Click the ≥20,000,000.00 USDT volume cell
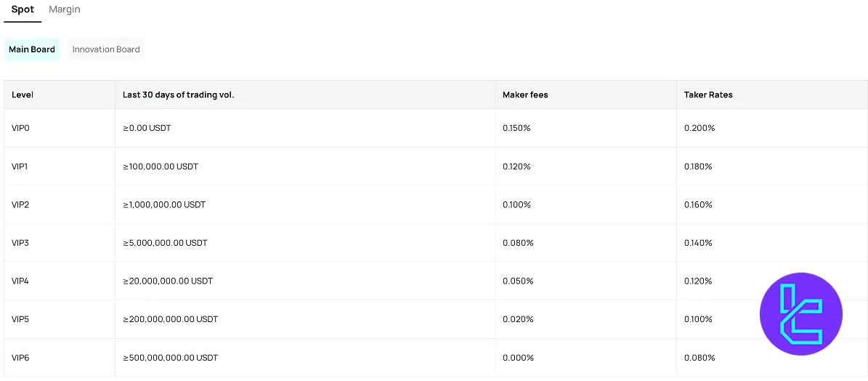Image resolution: width=868 pixels, height=381 pixels. click(x=305, y=281)
